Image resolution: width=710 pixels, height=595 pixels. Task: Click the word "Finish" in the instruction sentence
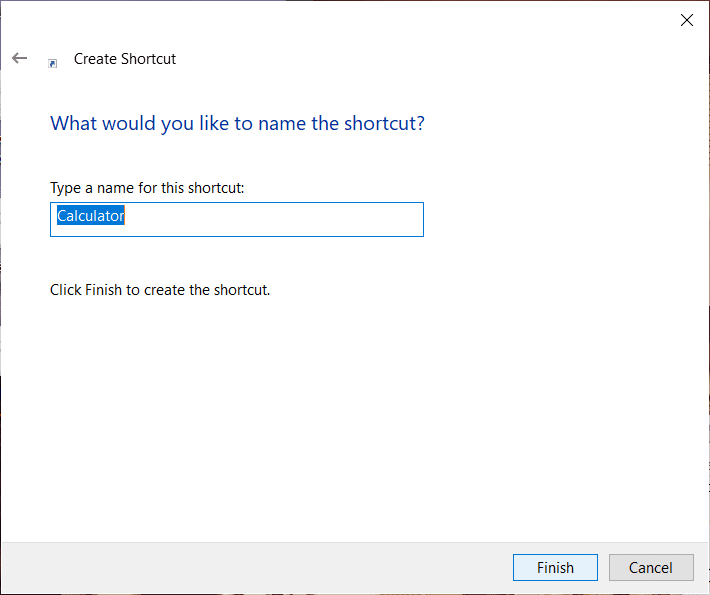(x=105, y=290)
